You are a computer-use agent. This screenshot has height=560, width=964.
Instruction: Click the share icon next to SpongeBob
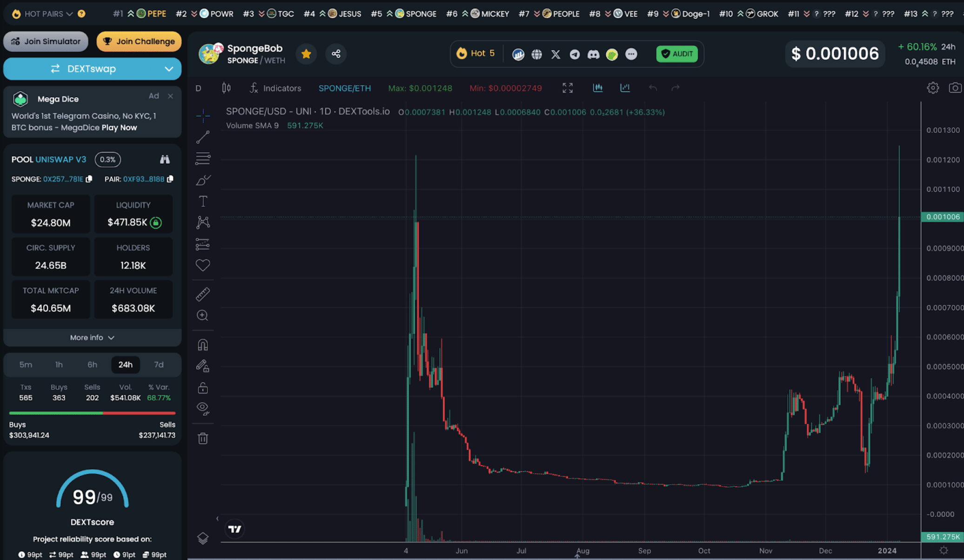336,54
